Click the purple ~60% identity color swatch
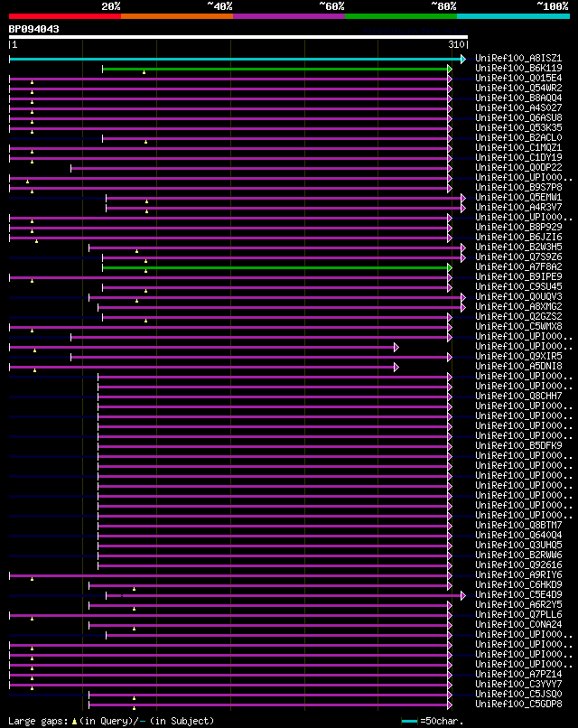 pos(289,16)
